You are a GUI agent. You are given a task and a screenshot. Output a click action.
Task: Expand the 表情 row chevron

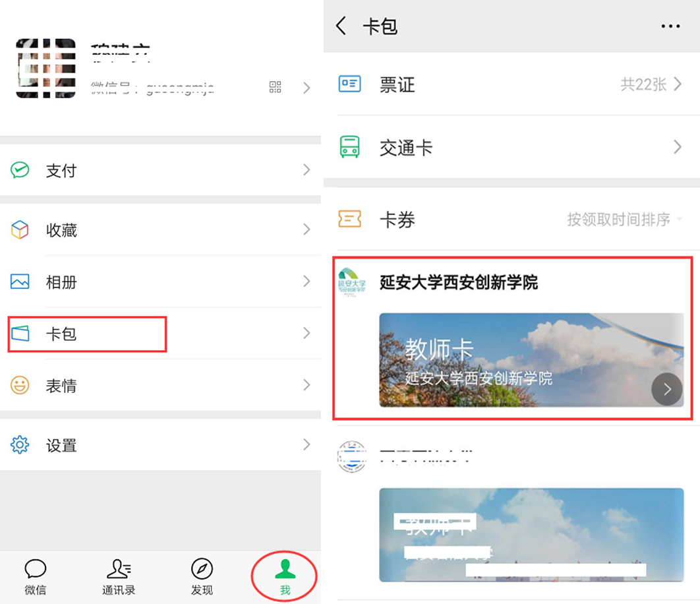click(306, 384)
